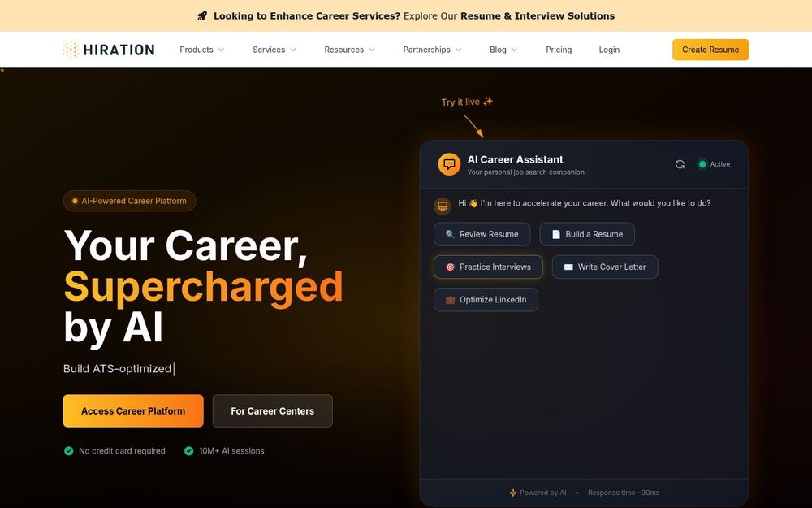Click the magnifier icon on Review Resume
Image resolution: width=812 pixels, height=508 pixels.
[x=450, y=234]
